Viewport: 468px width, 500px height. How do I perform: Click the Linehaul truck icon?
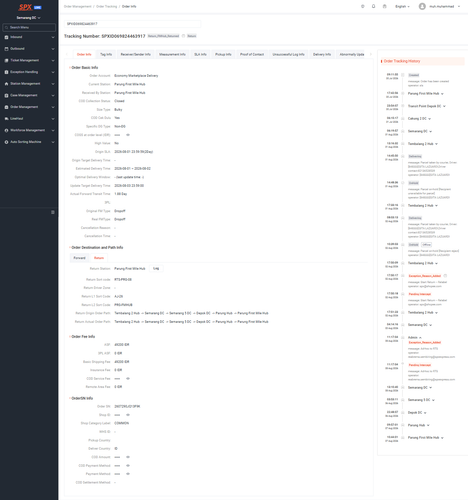[6, 119]
